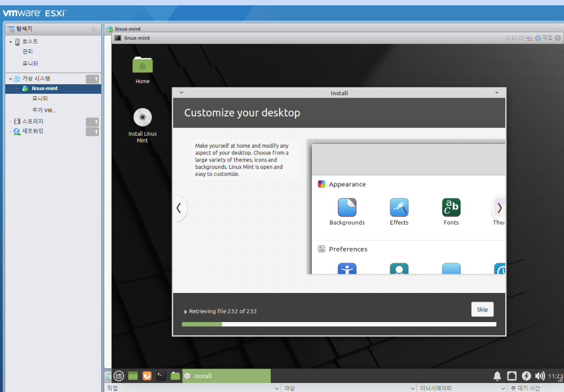Switch to the linux-mint top tab
Screen dimensions: 564x392
(x=128, y=29)
